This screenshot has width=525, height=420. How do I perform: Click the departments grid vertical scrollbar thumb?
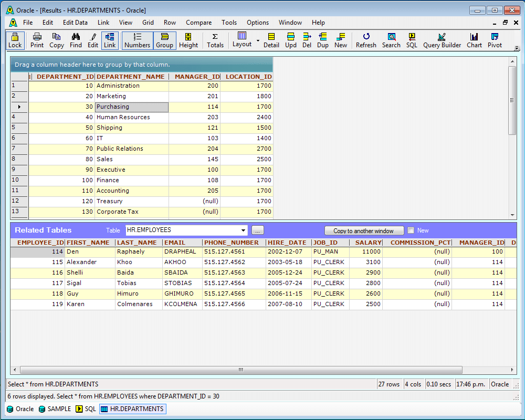tap(512, 100)
